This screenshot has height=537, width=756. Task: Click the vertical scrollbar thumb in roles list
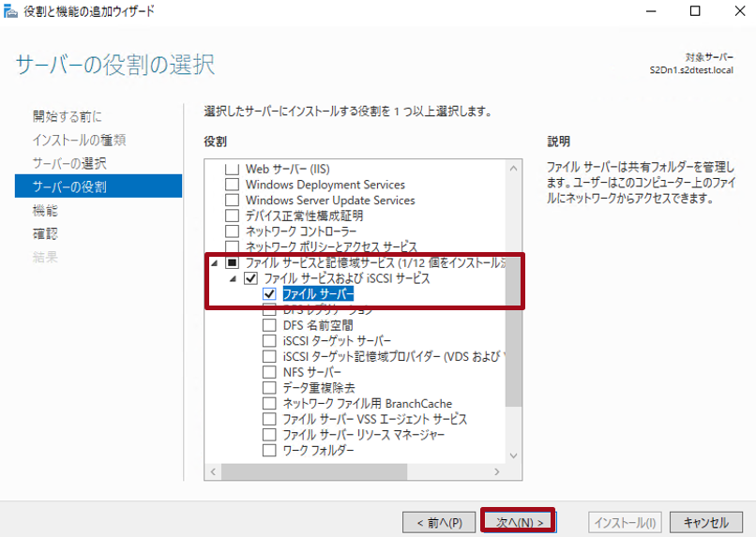[x=513, y=333]
